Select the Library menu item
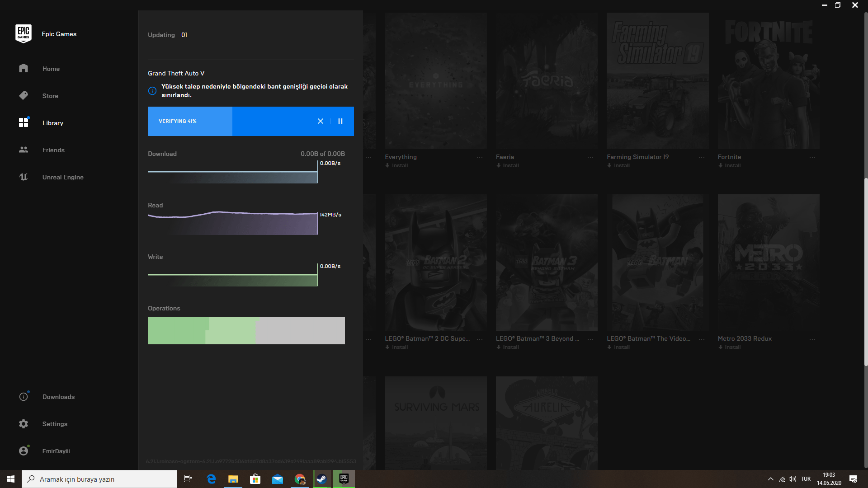 click(52, 123)
